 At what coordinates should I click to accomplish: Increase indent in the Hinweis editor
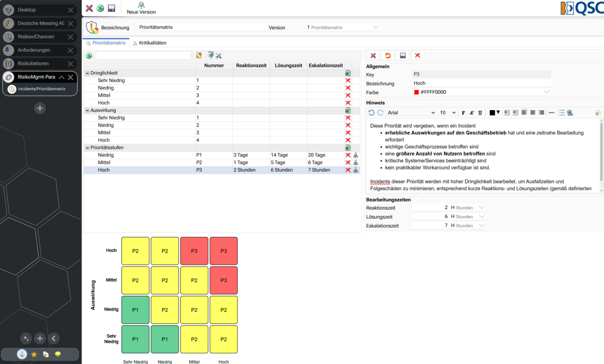(x=515, y=113)
